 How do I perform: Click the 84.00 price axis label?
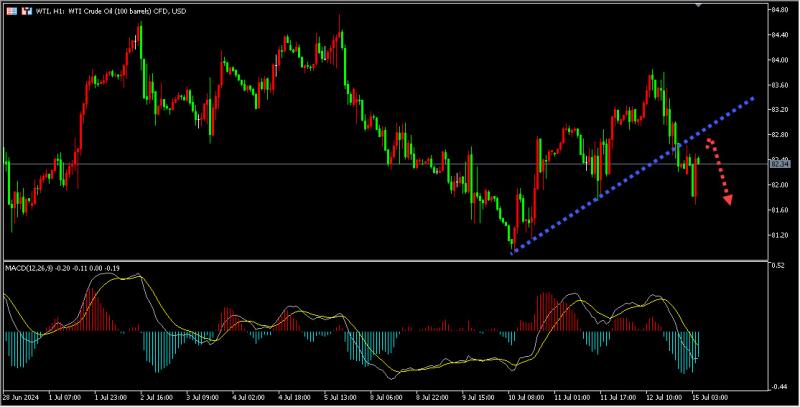pyautogui.click(x=779, y=60)
